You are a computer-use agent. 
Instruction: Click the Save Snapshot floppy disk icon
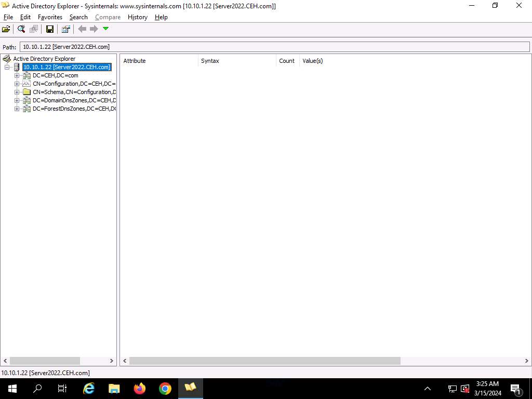50,29
